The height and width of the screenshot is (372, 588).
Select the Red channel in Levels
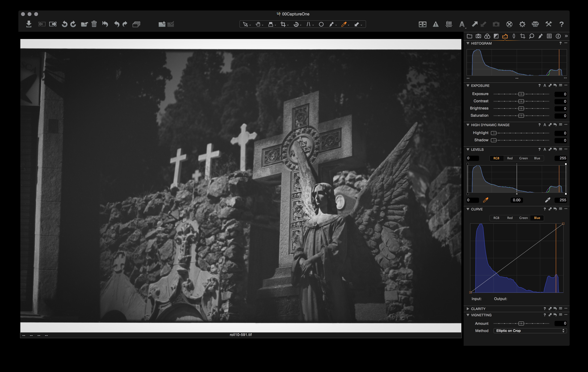(x=510, y=158)
